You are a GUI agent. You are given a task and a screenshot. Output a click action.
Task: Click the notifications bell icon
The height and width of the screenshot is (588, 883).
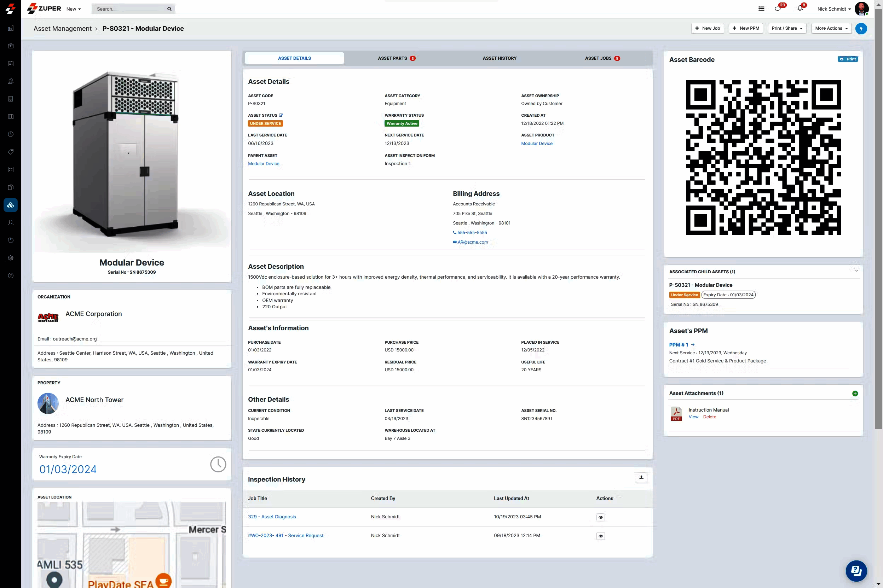(x=800, y=8)
